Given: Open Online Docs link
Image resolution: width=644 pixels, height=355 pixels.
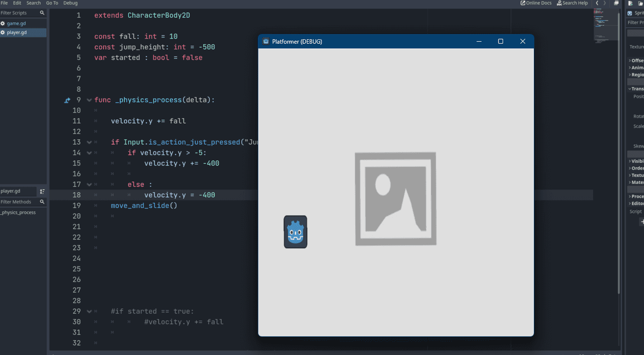Looking at the screenshot, I should point(536,3).
